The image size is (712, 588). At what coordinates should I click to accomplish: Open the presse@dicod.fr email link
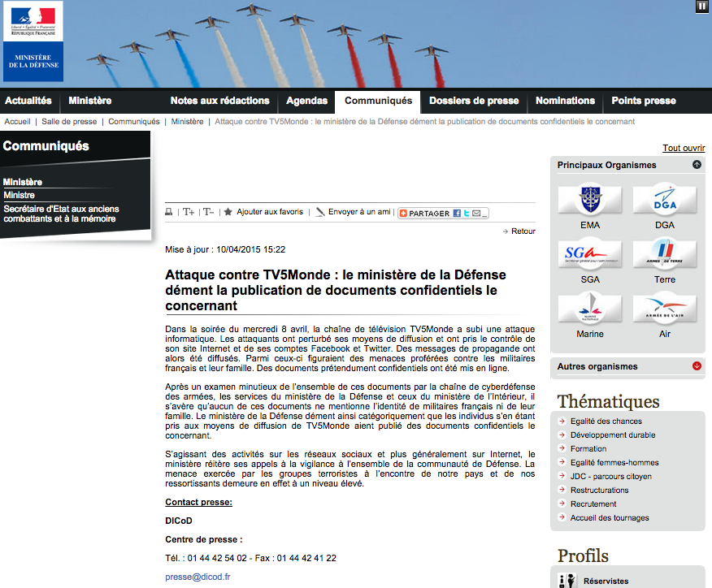(198, 577)
